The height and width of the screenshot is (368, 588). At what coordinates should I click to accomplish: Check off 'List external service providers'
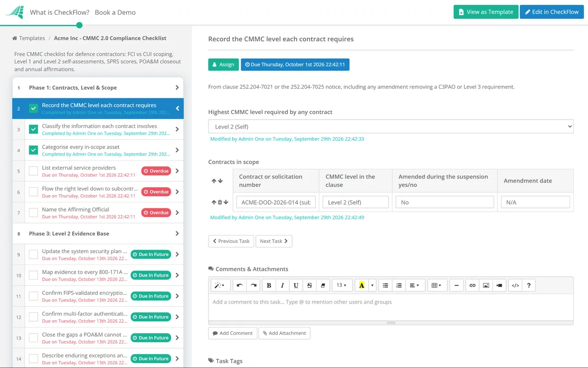point(34,171)
